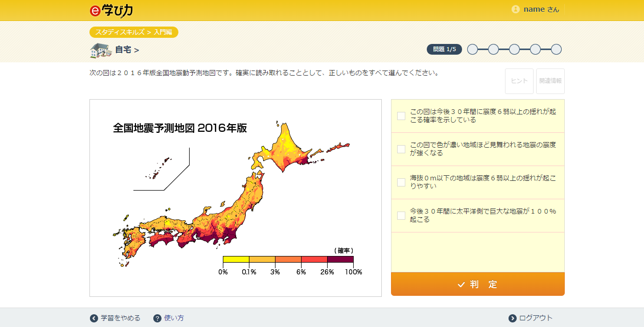The height and width of the screenshot is (327, 644).
Task: Click the question mark icon beside 使い方
Action: point(157,318)
